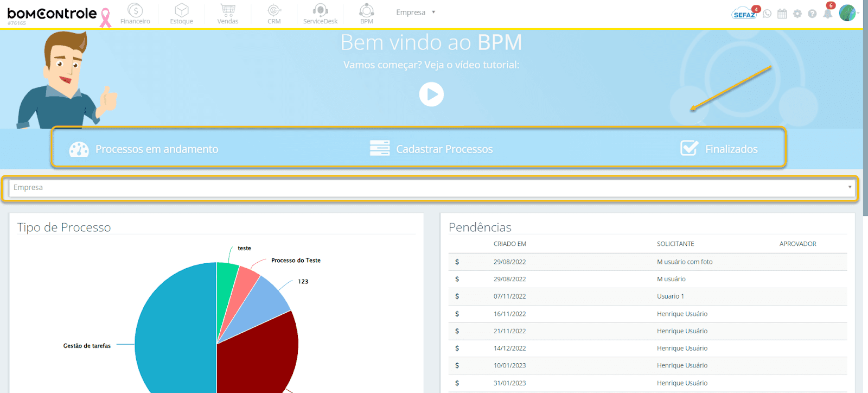868x393 pixels.
Task: Click dollar icon on 16/11/2022 row
Action: [x=457, y=314]
